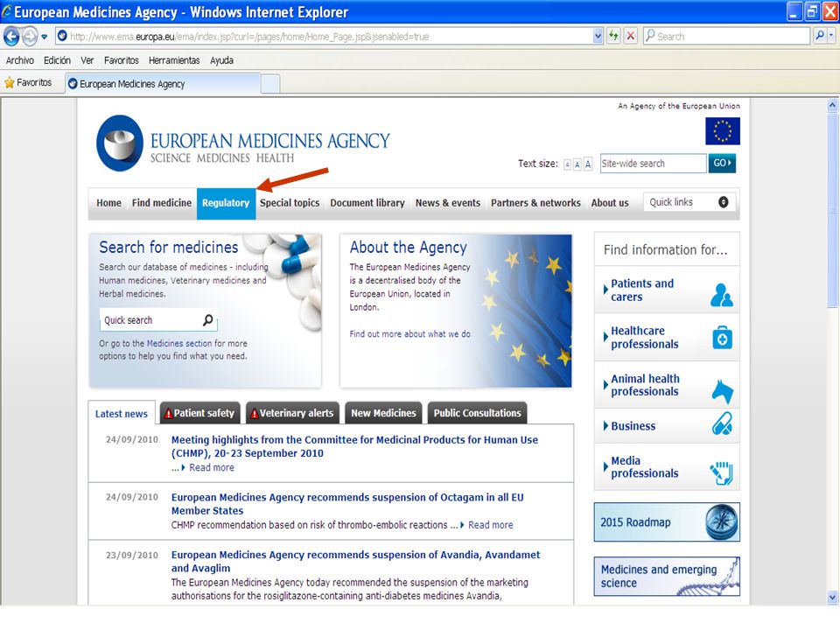
Task: Open the search provider dropdown arrow
Action: 831,36
